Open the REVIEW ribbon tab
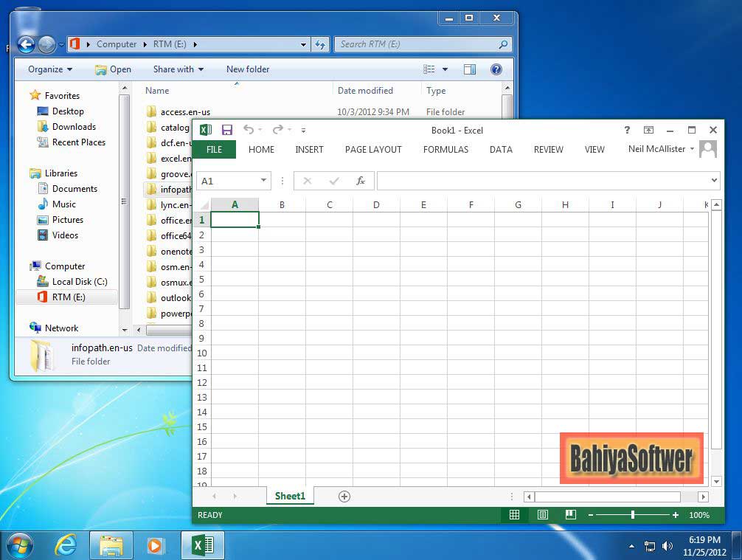The width and height of the screenshot is (742, 560). pyautogui.click(x=549, y=150)
